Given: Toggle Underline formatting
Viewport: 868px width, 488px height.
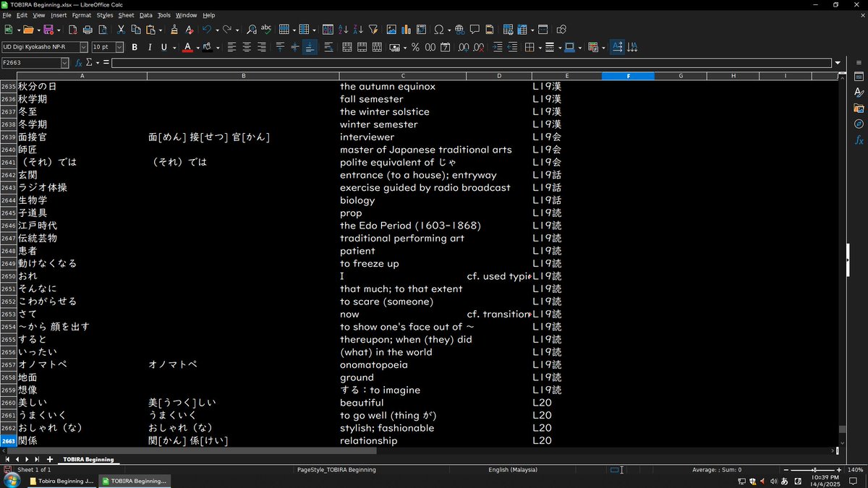Looking at the screenshot, I should click(x=164, y=47).
